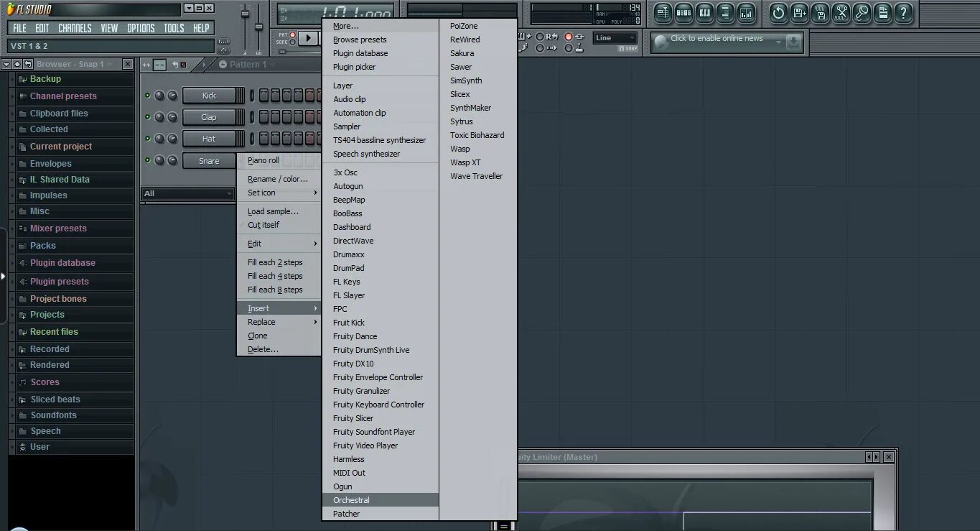
Task: Open the FILE menu
Action: pos(19,28)
